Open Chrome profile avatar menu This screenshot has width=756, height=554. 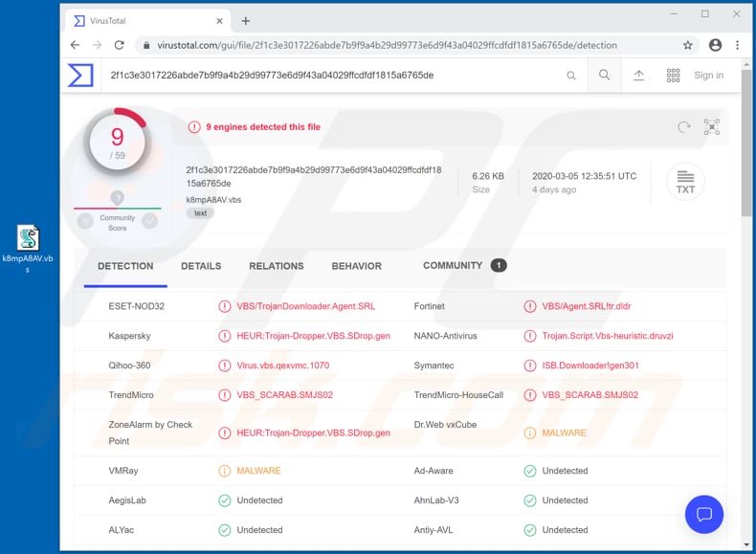(x=715, y=45)
